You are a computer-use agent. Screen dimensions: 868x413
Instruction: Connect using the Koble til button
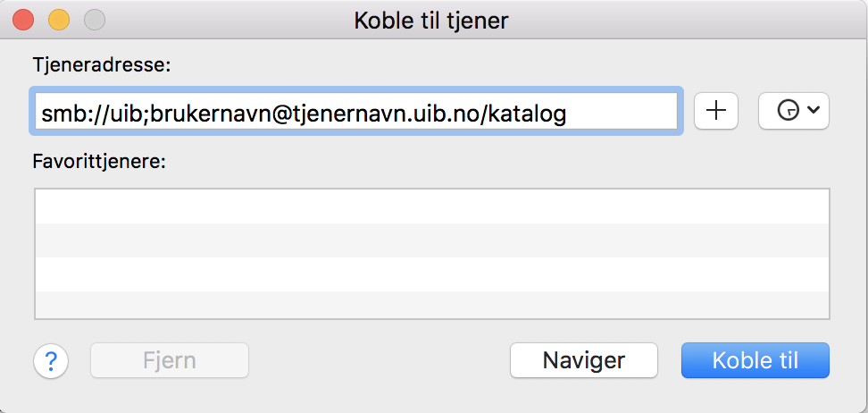coord(755,360)
